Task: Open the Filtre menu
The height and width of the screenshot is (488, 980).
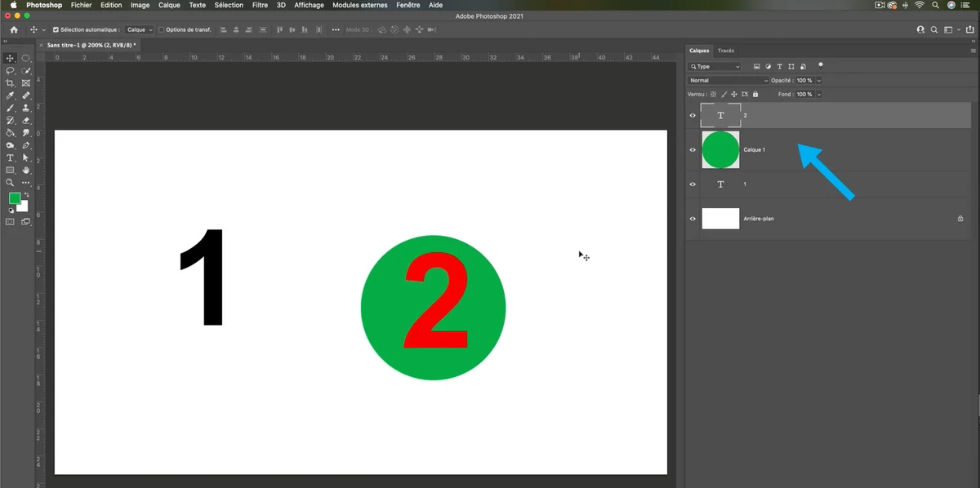Action: tap(260, 5)
